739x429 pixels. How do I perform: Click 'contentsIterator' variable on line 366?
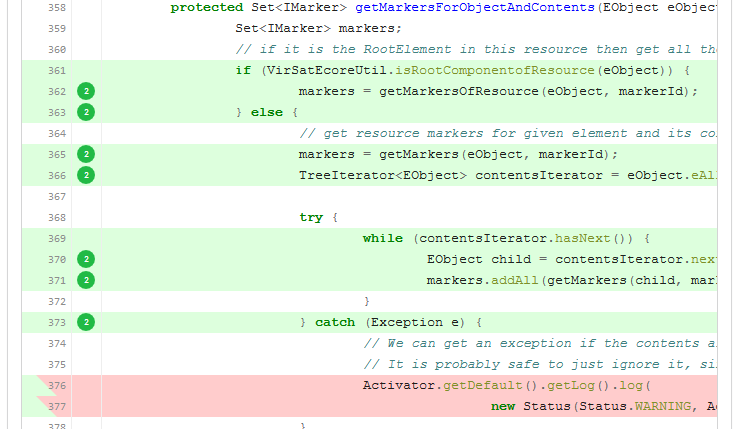(x=539, y=175)
